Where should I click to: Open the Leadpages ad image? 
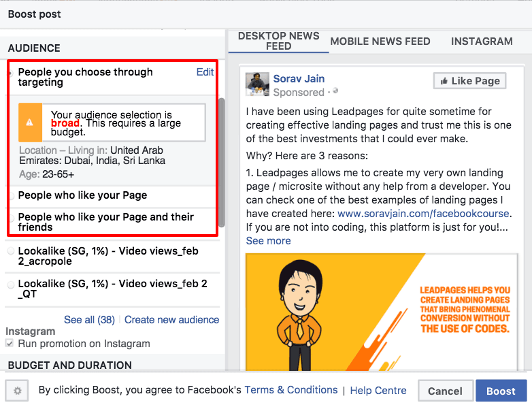(382, 312)
